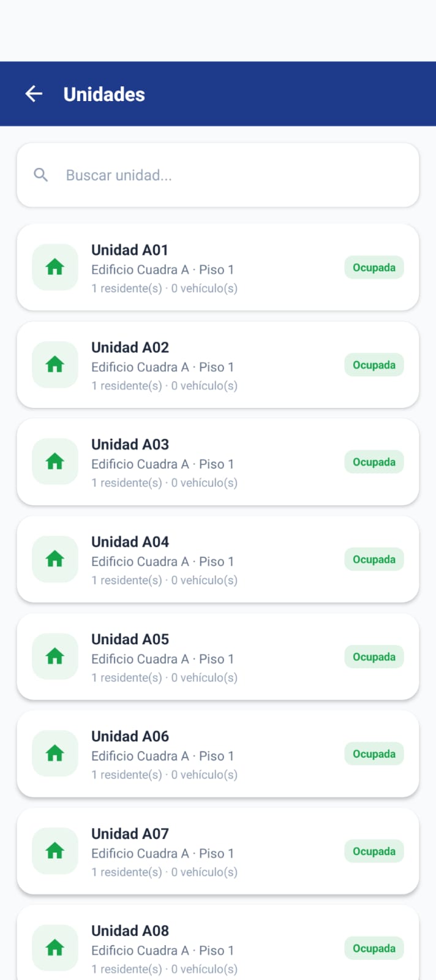Click the Ocupada status of Unidad A06
Viewport: 436px width, 980px height.
374,754
